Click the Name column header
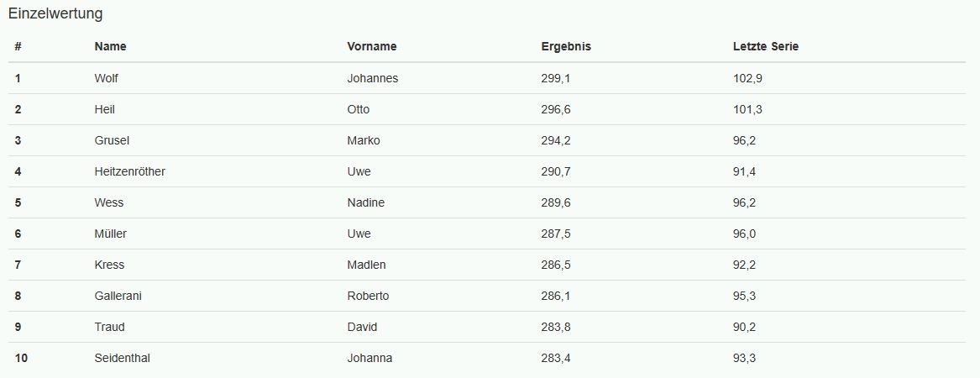 pyautogui.click(x=110, y=46)
